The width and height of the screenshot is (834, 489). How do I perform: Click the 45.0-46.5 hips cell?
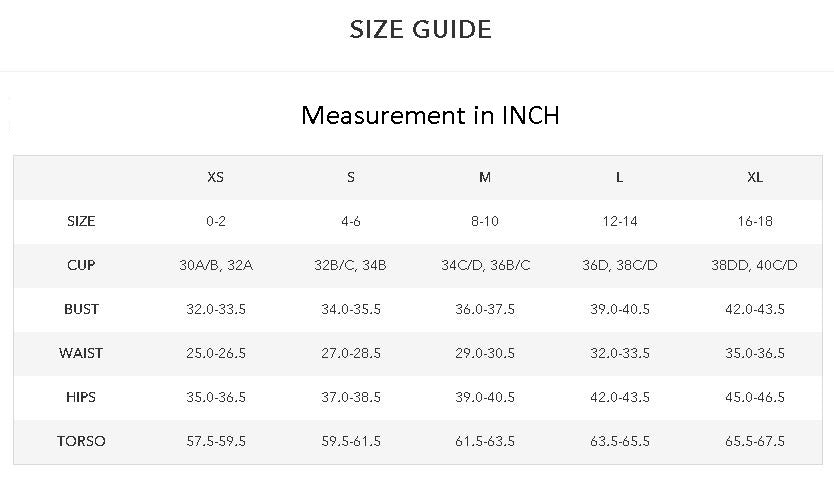pyautogui.click(x=755, y=397)
